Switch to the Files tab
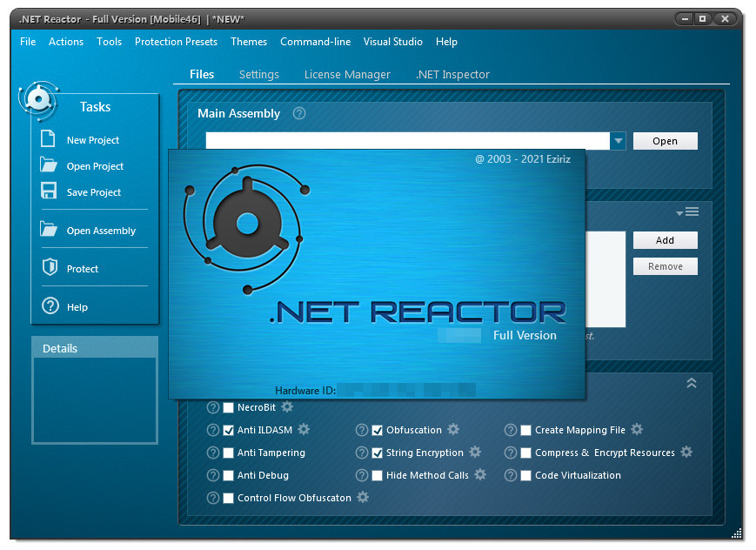The image size is (756, 550). (x=202, y=74)
